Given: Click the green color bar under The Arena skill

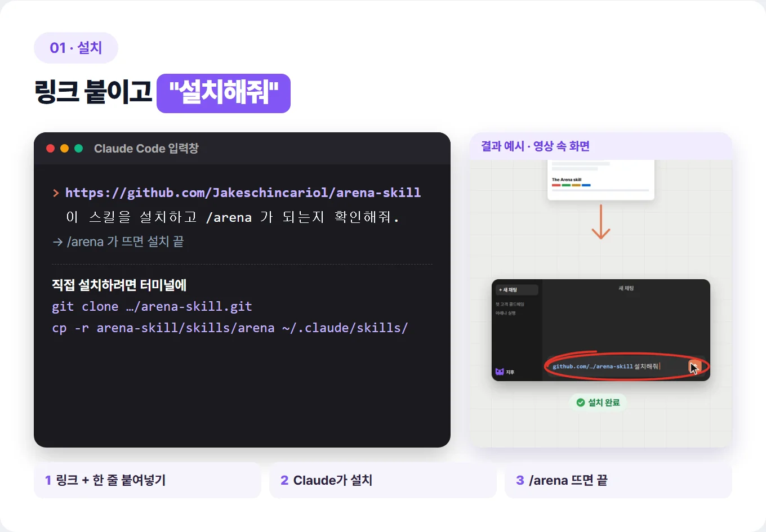Looking at the screenshot, I should point(566,185).
